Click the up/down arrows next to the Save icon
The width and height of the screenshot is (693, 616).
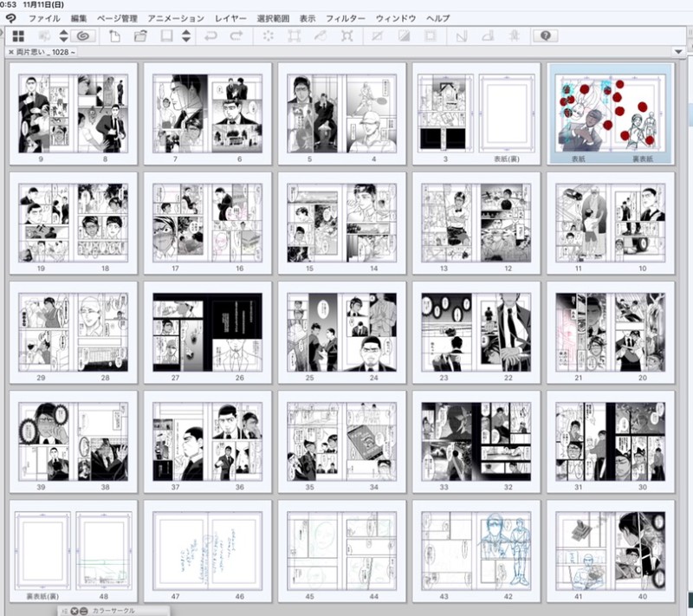(186, 36)
